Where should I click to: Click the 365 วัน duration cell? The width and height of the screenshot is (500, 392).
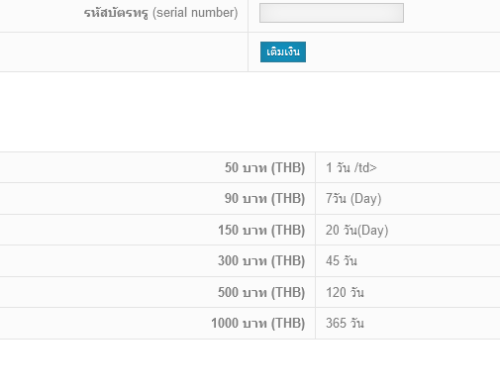tap(408, 323)
